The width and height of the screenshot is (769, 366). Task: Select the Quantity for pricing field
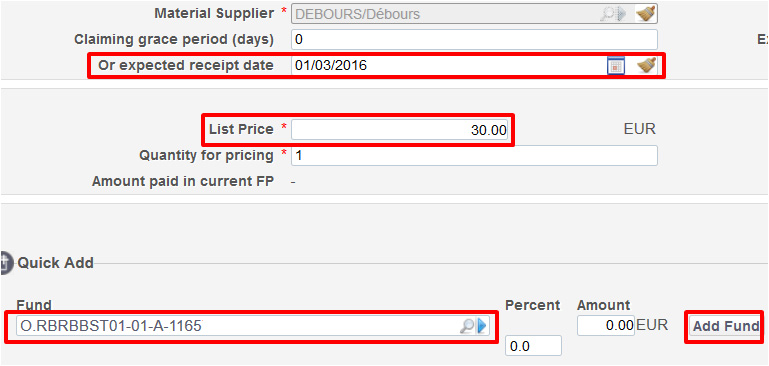click(474, 156)
